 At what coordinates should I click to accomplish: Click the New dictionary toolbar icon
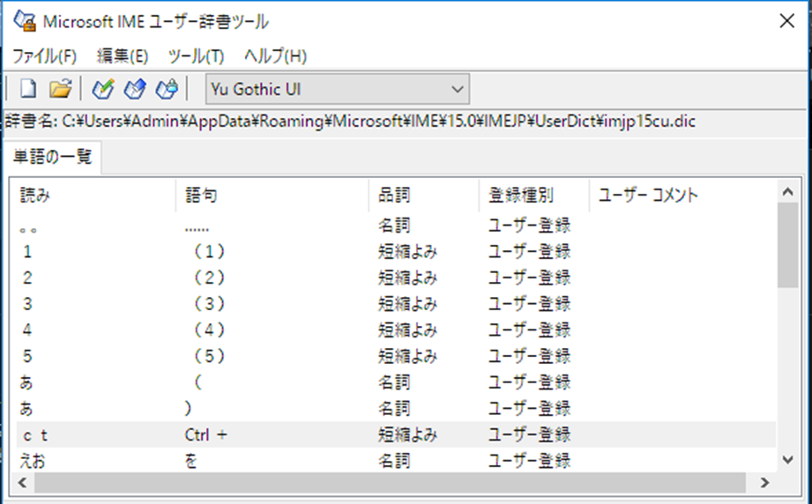click(28, 89)
